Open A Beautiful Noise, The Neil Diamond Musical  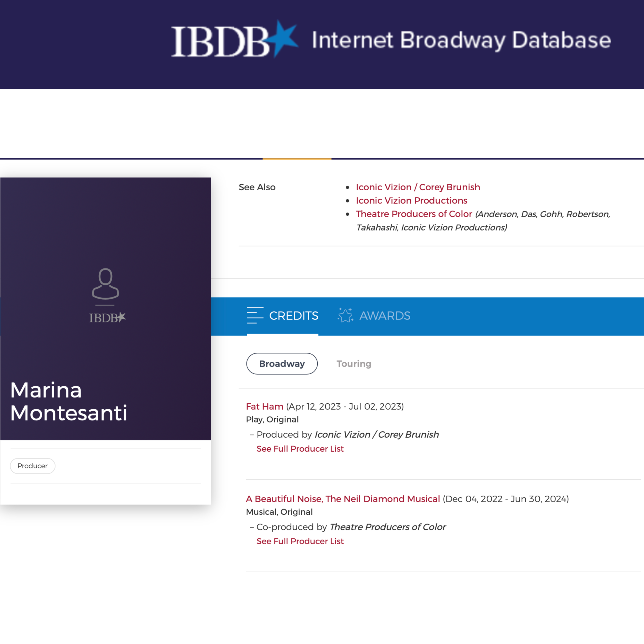pyautogui.click(x=343, y=499)
